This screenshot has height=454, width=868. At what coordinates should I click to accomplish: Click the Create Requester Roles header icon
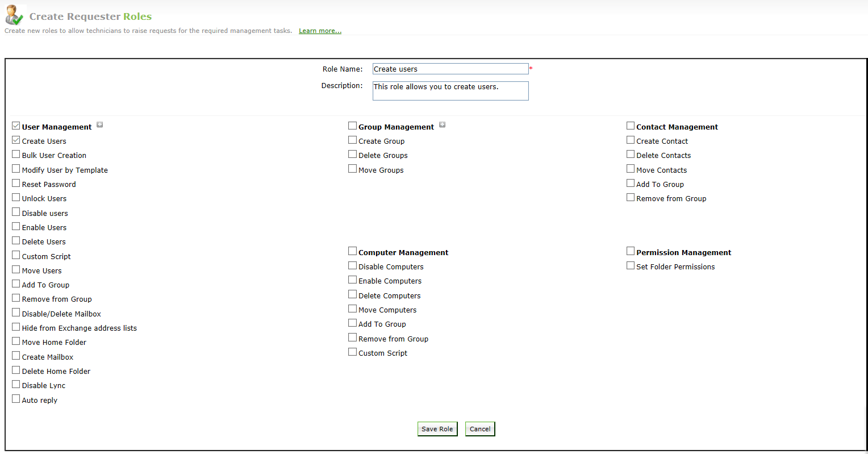(x=14, y=15)
